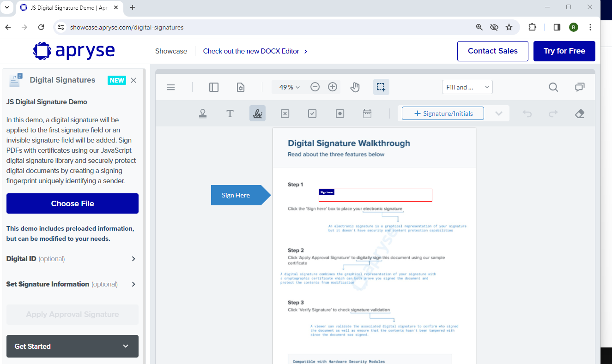Open the 49% zoom level dropdown
Image resolution: width=612 pixels, height=364 pixels.
point(290,87)
